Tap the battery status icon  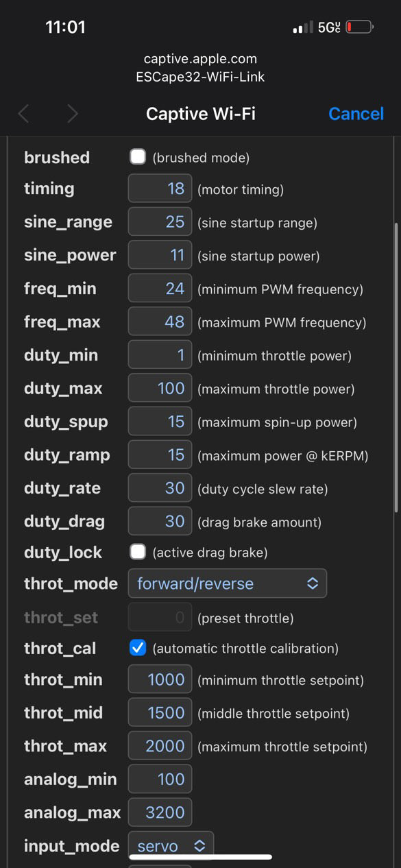359,27
